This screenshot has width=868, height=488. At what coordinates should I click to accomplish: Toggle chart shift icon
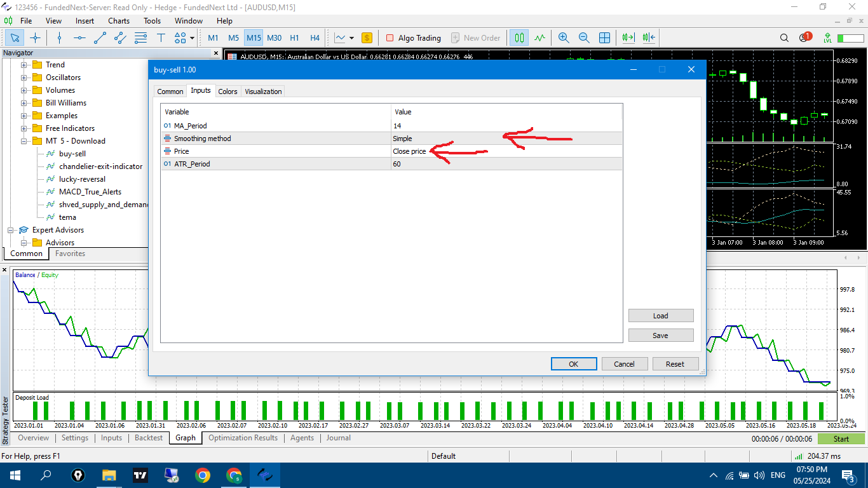[649, 37]
